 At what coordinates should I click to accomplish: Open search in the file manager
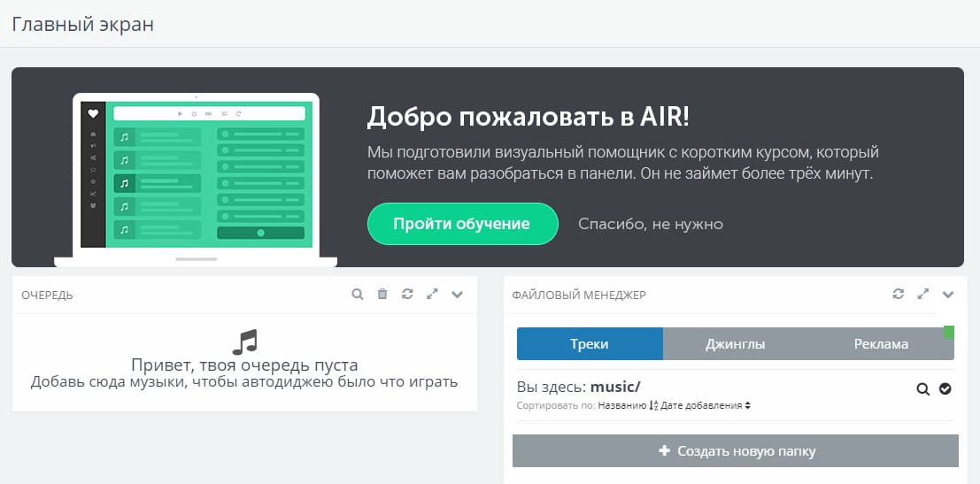923,389
